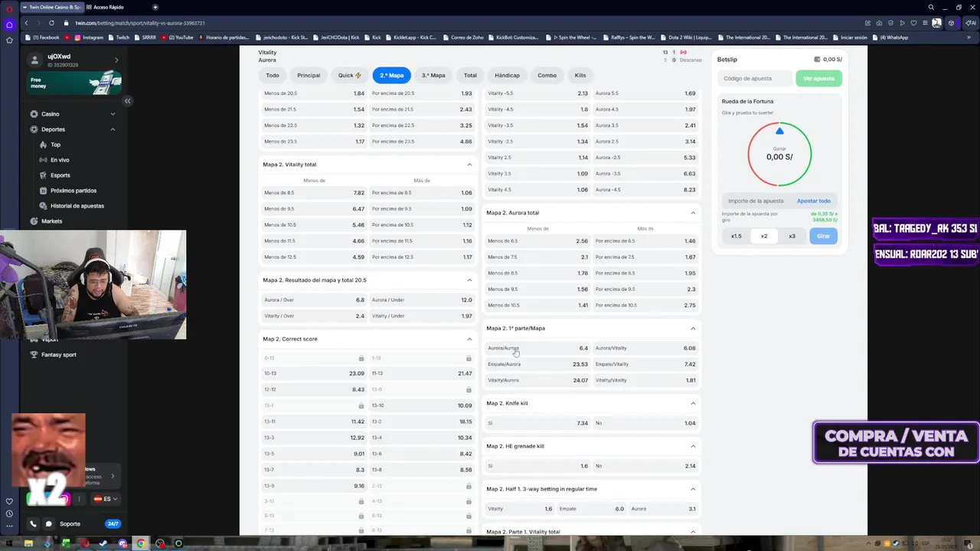
Task: Open Historial de apuestas link
Action: 77,206
